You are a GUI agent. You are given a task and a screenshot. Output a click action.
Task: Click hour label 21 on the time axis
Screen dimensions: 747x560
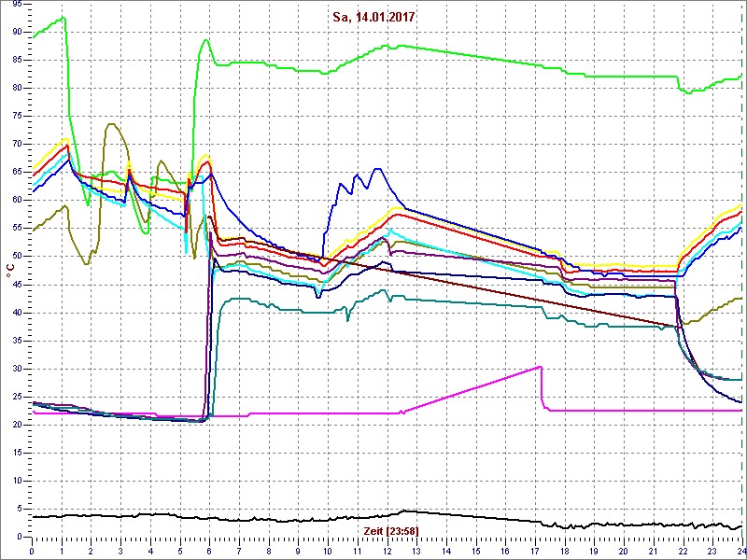click(654, 551)
